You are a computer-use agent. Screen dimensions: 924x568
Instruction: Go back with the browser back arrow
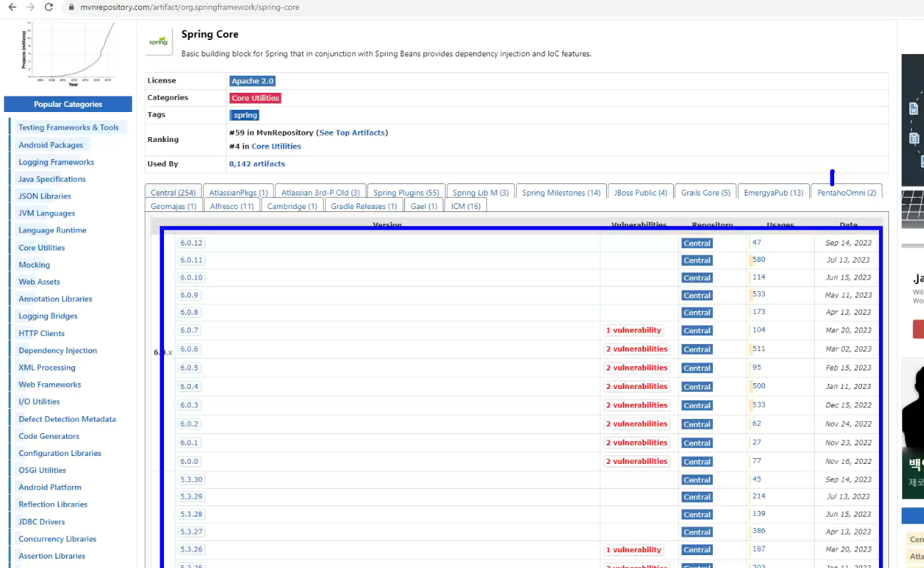click(12, 7)
